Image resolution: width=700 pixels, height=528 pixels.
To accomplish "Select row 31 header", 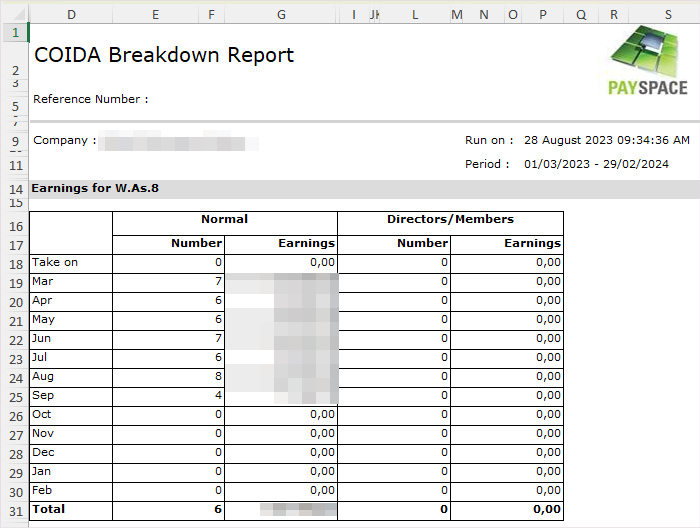I will (14, 510).
